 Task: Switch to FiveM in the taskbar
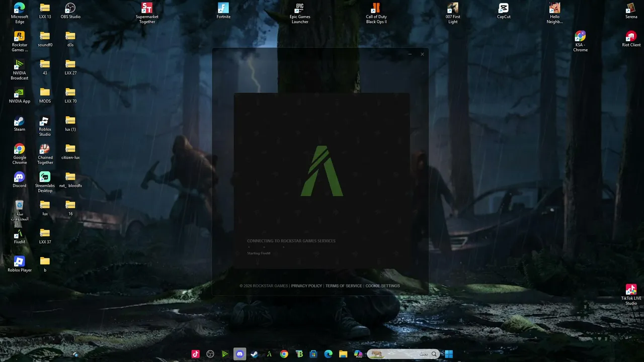(x=269, y=354)
